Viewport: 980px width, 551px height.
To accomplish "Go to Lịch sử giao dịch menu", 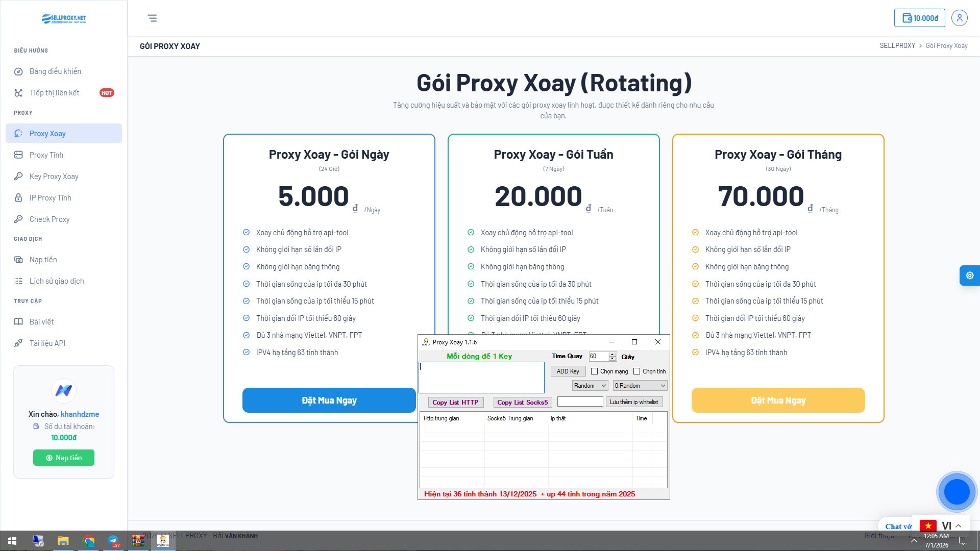I will [56, 281].
